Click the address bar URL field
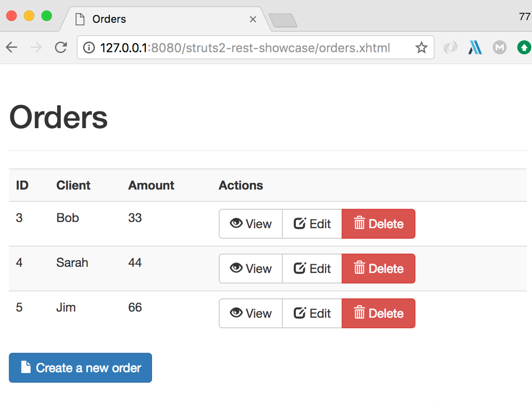 coord(245,48)
